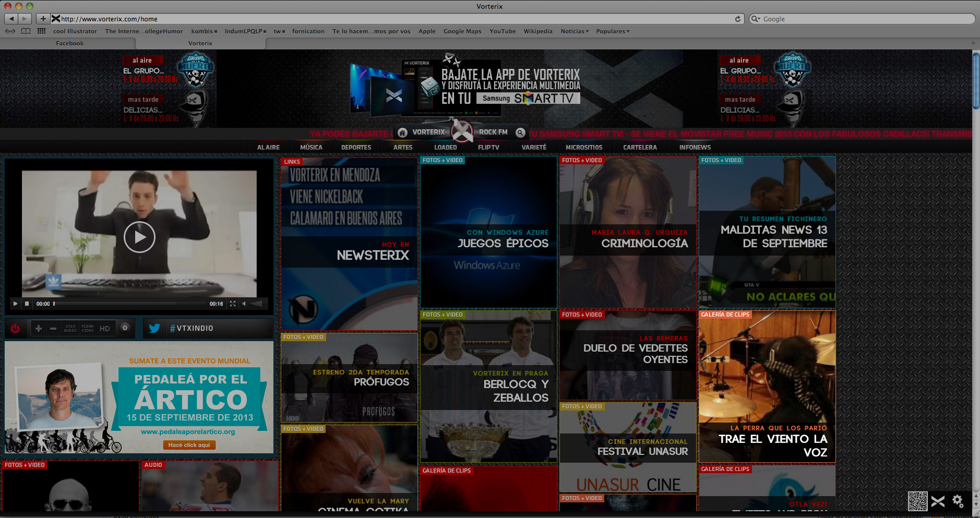Expand the kombis bookmark folder
Viewport: 980px width, 518px height.
[204, 31]
